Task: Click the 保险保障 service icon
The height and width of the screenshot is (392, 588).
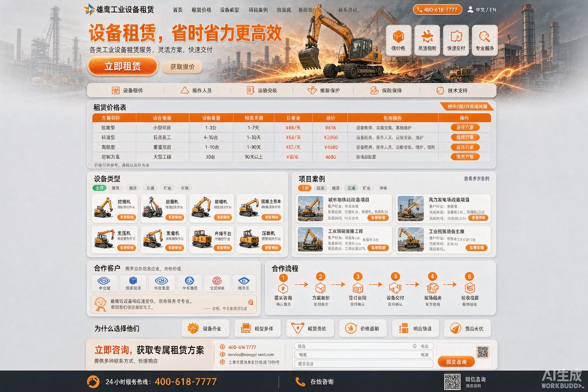Action: [x=374, y=90]
